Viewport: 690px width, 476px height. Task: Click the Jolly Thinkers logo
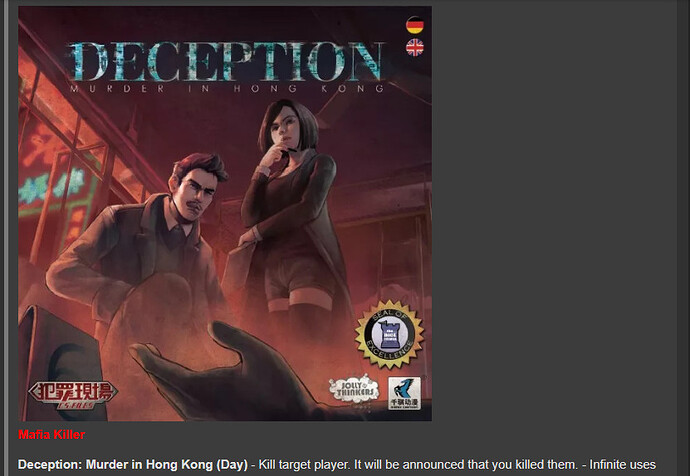[354, 389]
